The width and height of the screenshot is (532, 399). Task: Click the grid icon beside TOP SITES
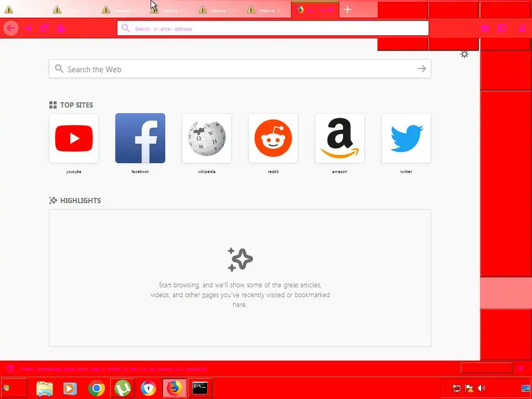[x=53, y=105]
